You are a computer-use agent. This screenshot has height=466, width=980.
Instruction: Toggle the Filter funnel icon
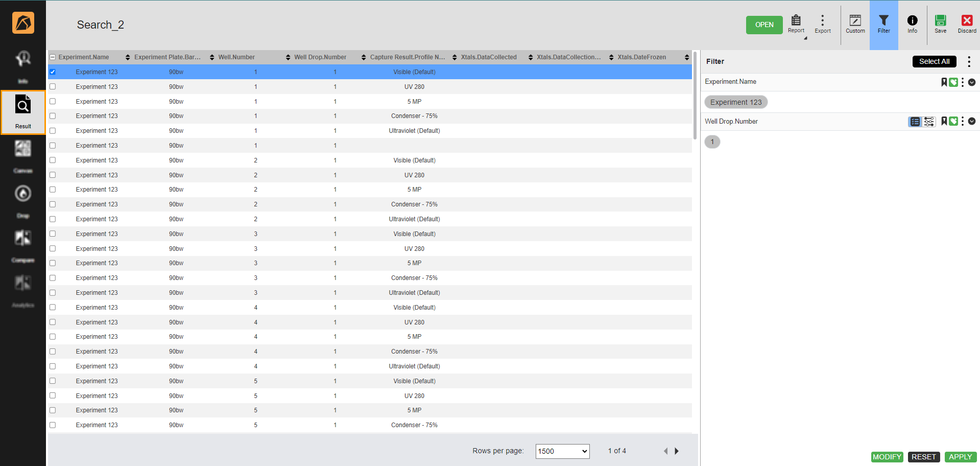(x=883, y=24)
